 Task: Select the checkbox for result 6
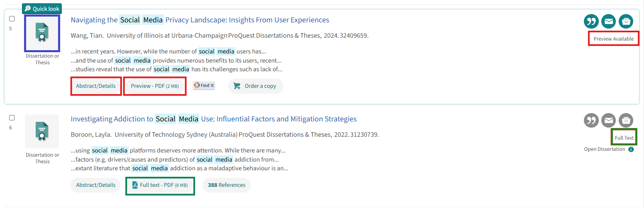tap(12, 118)
